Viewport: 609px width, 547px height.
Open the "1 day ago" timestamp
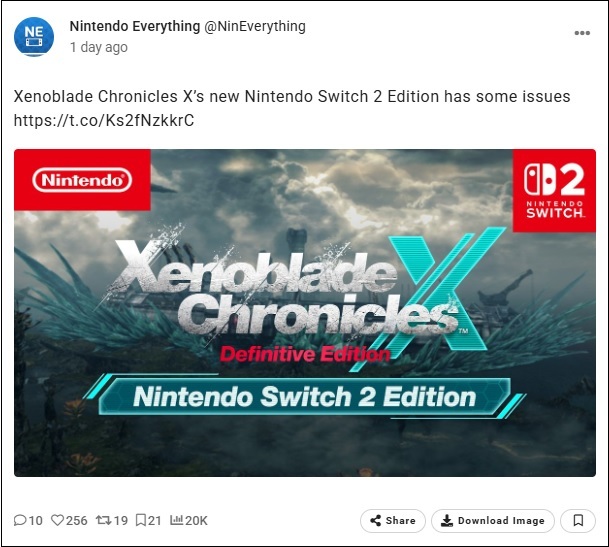[98, 47]
